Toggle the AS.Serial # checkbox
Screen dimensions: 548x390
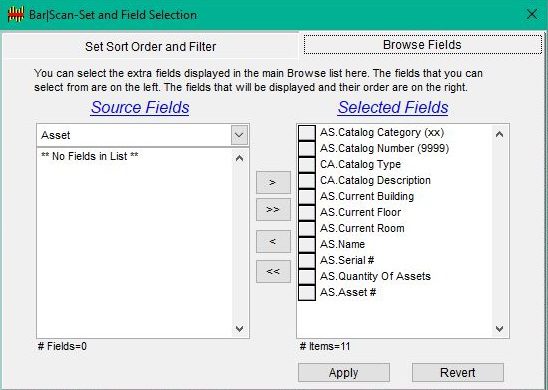tap(307, 260)
